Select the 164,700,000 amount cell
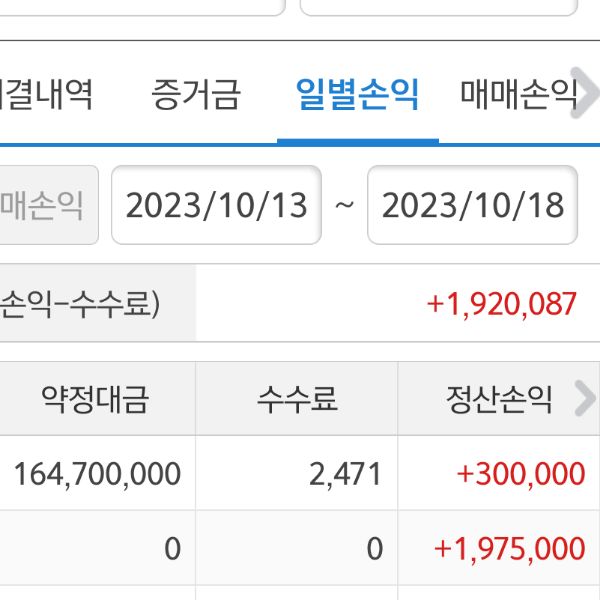 (x=96, y=473)
